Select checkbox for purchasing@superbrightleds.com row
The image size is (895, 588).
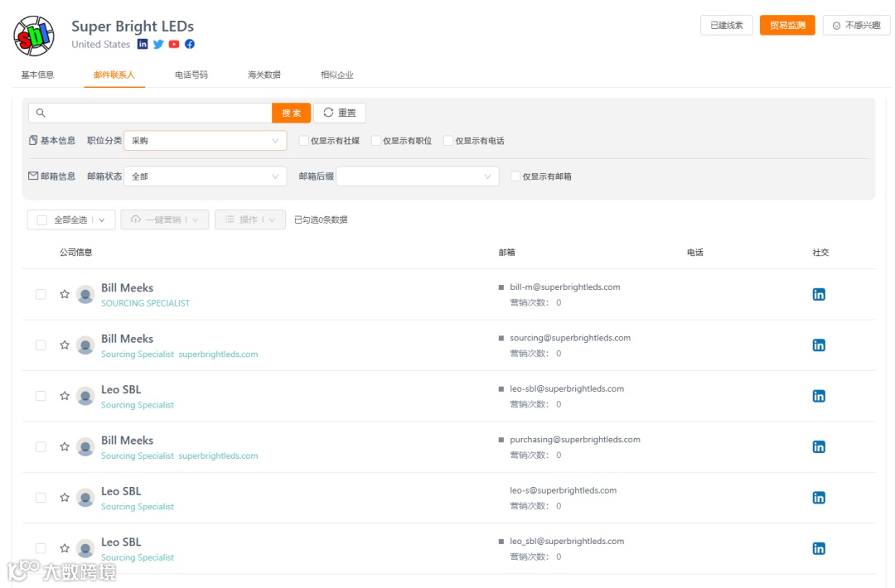point(41,446)
